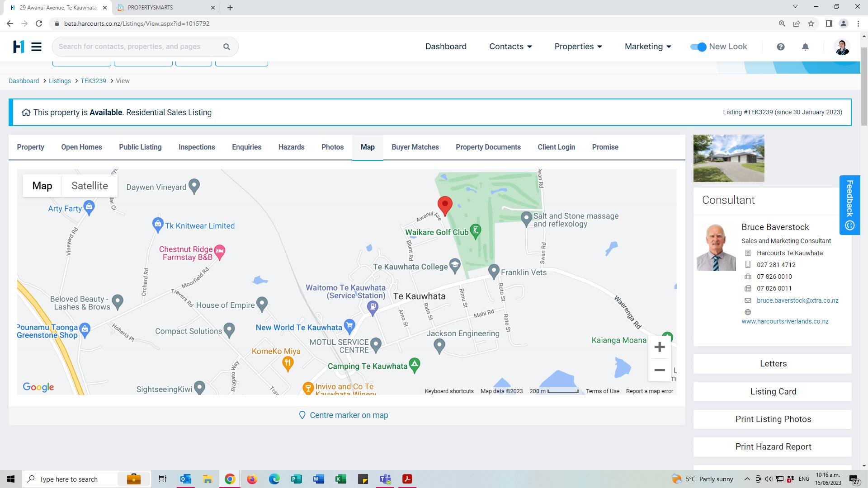Toggle the New Look switch
The width and height of the screenshot is (868, 488).
click(698, 47)
